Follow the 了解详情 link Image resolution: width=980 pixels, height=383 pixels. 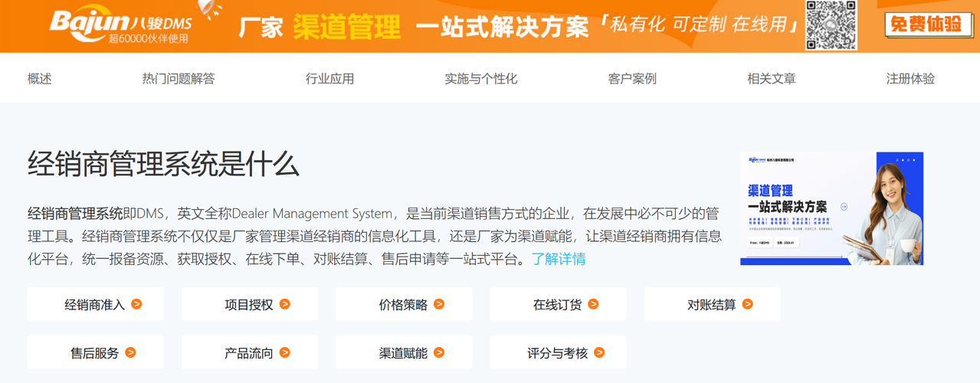(559, 259)
